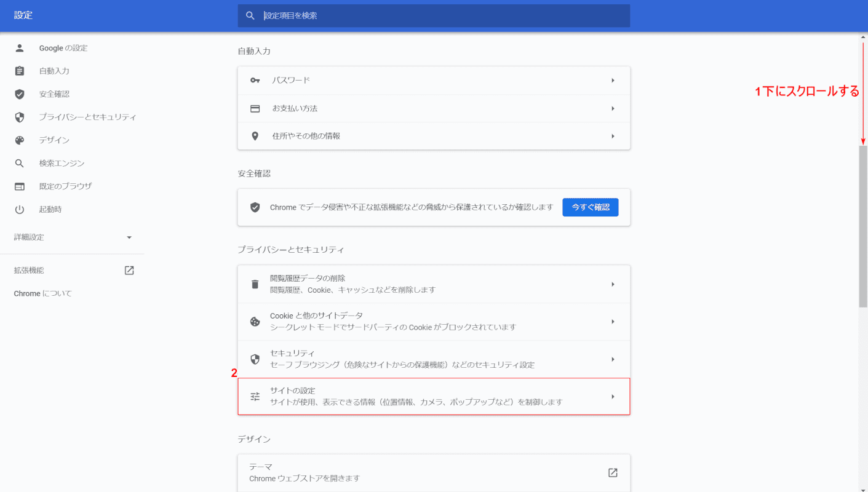Open パスワード via its right arrow

[x=613, y=81]
